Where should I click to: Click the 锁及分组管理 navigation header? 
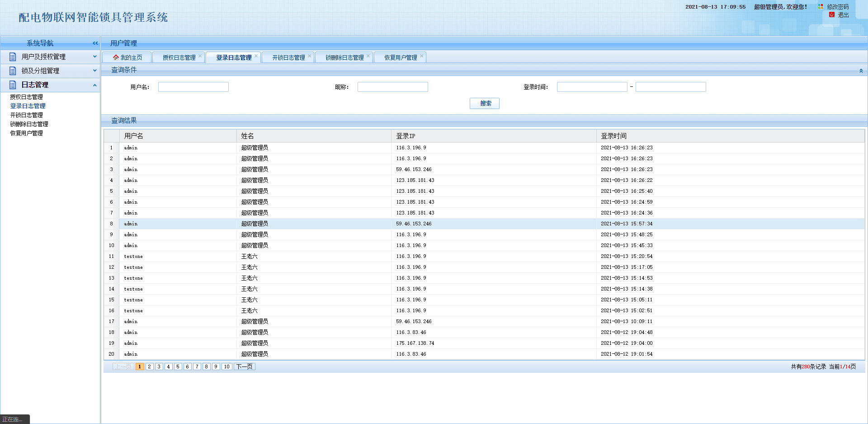[50, 71]
